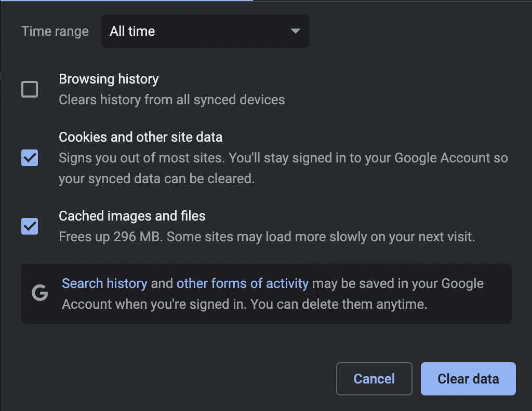The image size is (532, 411).
Task: Click the Google G logo icon
Action: (39, 294)
